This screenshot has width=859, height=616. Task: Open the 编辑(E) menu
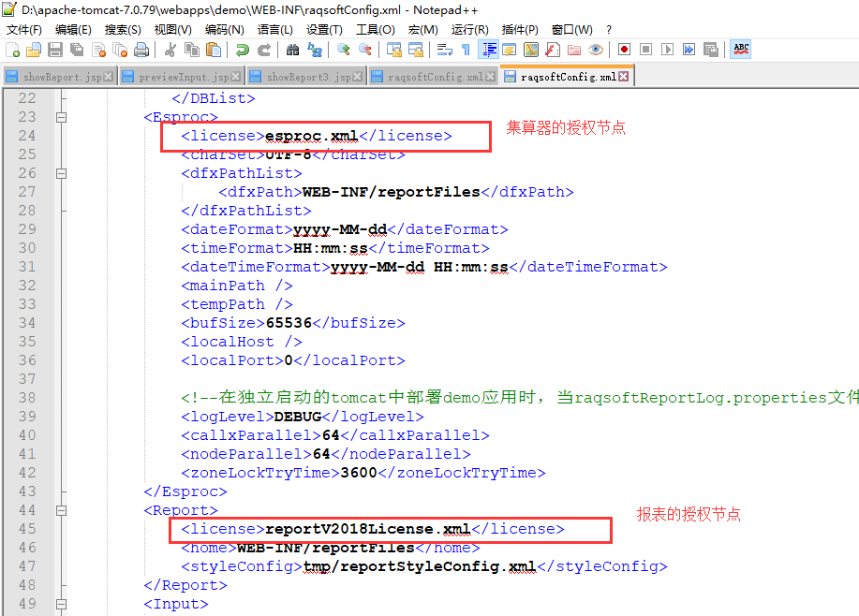[x=73, y=30]
